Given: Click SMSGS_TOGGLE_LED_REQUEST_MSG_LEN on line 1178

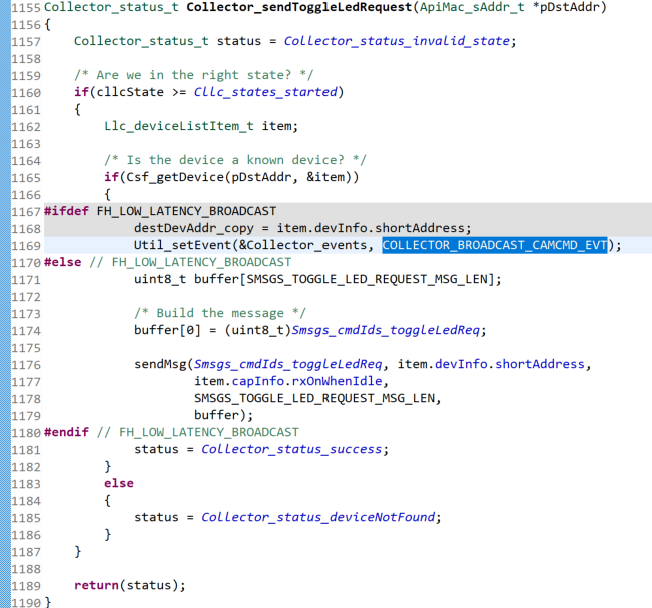Looking at the screenshot, I should pos(314,398).
